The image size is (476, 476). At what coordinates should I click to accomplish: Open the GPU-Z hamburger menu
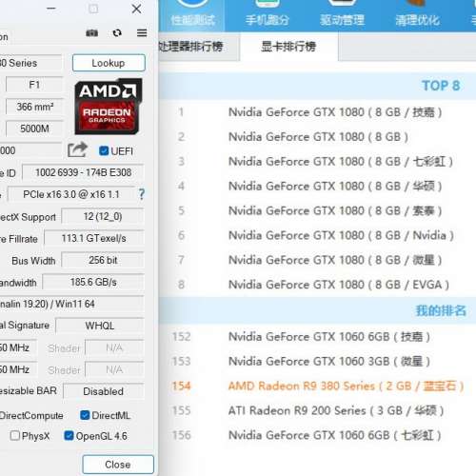[142, 33]
